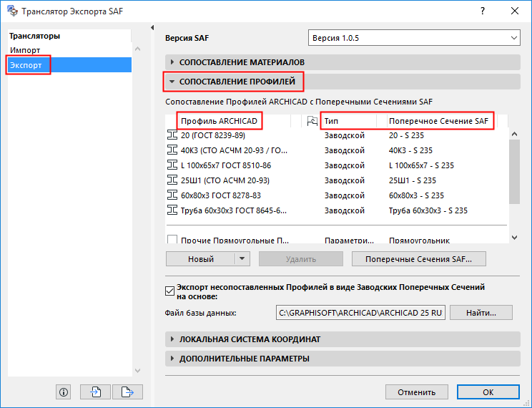Click cell 25Ш1 - S 235

413,180
